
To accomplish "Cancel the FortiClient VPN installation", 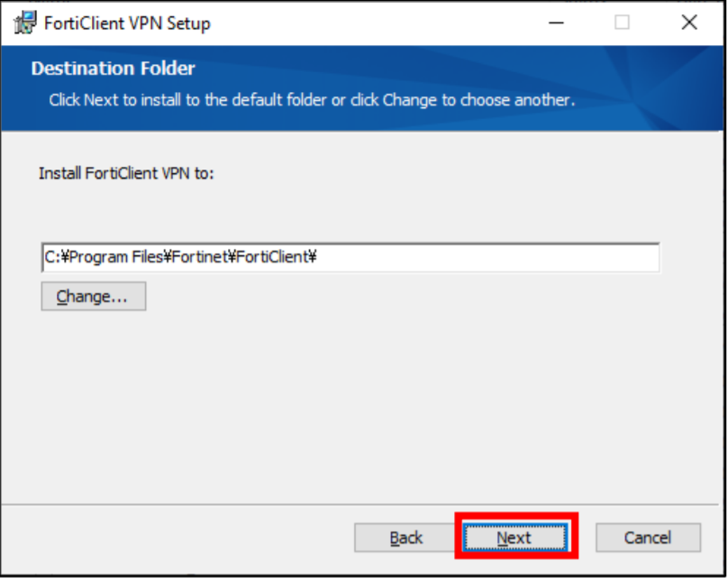I will pos(647,537).
